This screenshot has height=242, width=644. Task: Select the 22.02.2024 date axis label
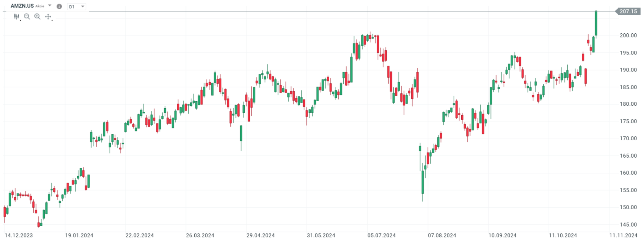[139, 235]
